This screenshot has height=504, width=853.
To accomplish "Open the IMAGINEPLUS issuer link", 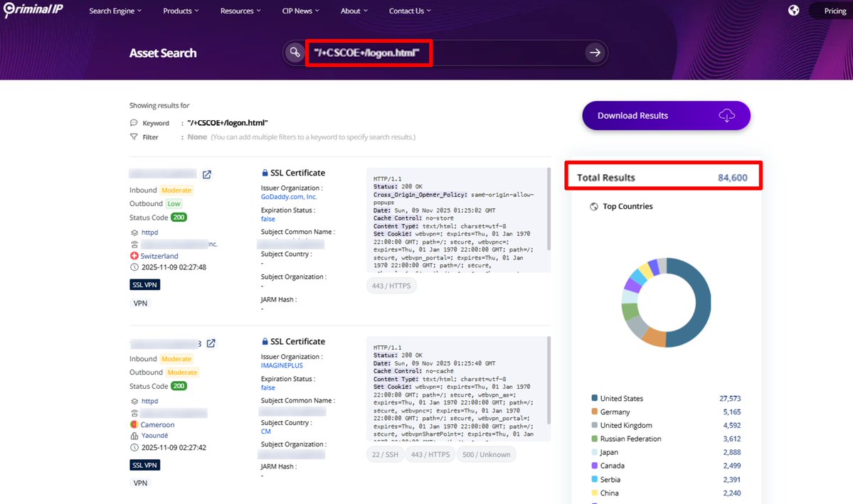I will click(282, 365).
